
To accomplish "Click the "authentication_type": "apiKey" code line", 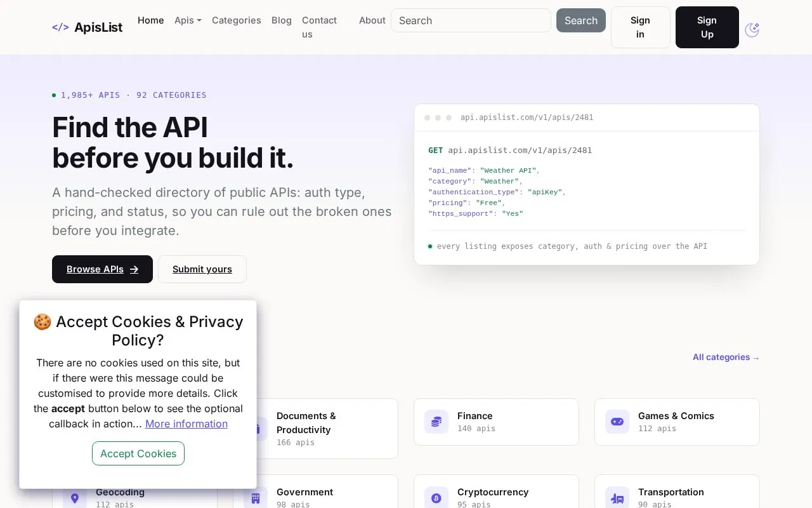I will (x=497, y=192).
